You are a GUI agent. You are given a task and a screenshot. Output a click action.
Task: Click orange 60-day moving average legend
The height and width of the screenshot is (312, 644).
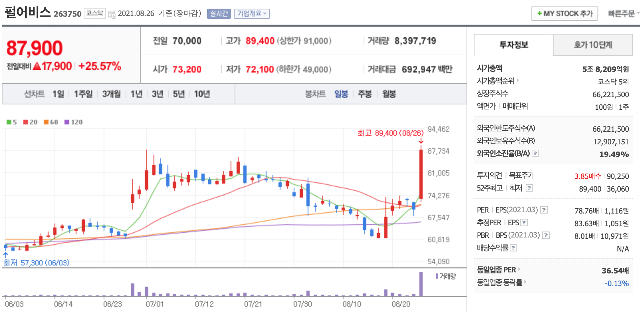(51, 122)
